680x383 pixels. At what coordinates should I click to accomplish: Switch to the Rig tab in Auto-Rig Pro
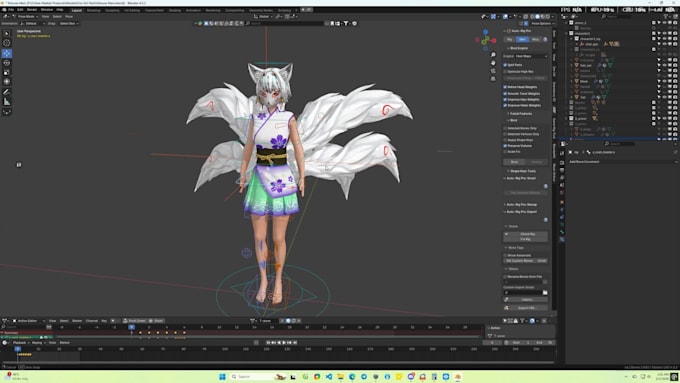tap(510, 39)
